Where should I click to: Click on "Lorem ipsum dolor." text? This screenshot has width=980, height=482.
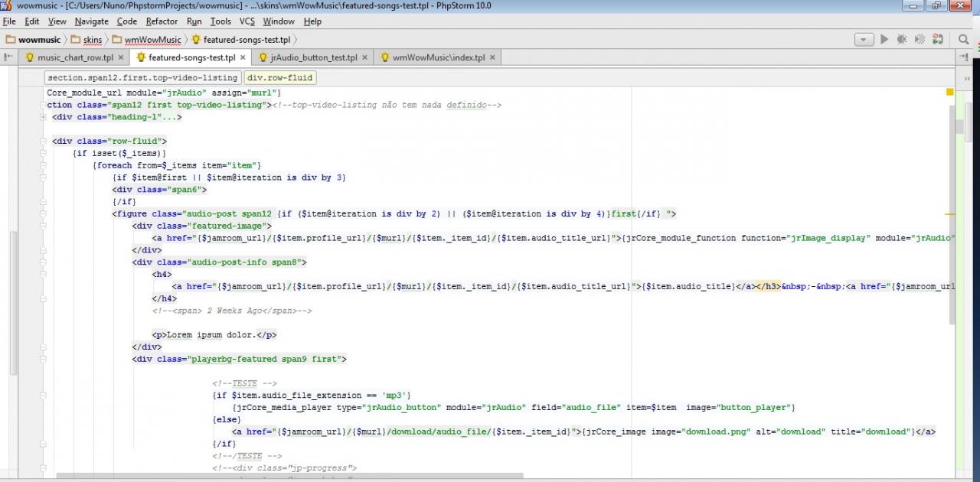pos(212,334)
